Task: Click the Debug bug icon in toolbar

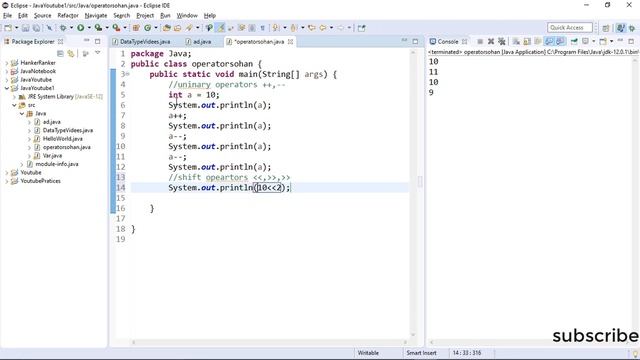Action: click(x=63, y=28)
